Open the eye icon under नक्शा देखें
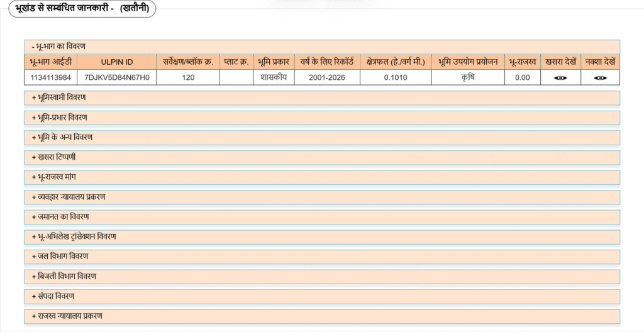This screenshot has height=332, width=644. point(600,78)
